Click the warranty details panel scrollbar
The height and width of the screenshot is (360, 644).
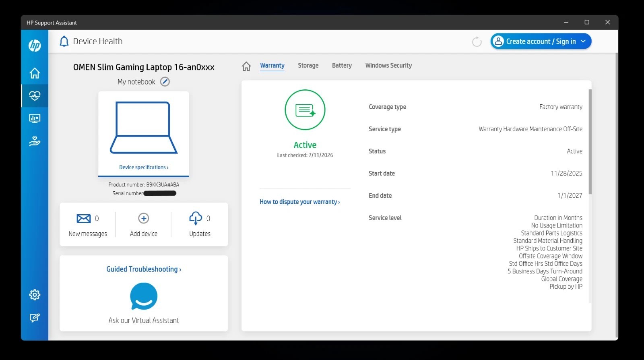pyautogui.click(x=590, y=142)
